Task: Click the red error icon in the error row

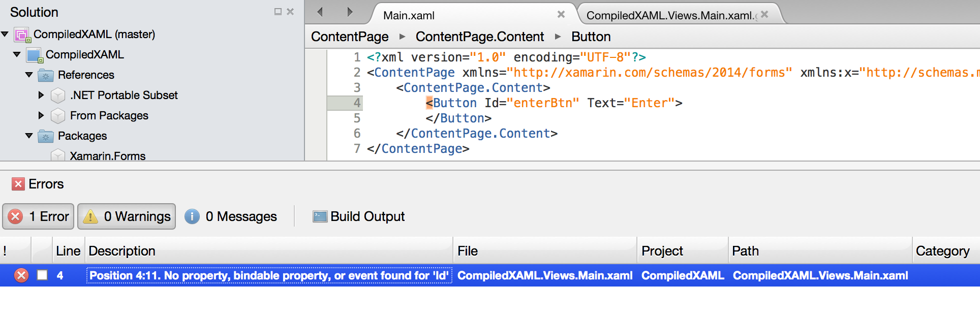Action: coord(21,275)
